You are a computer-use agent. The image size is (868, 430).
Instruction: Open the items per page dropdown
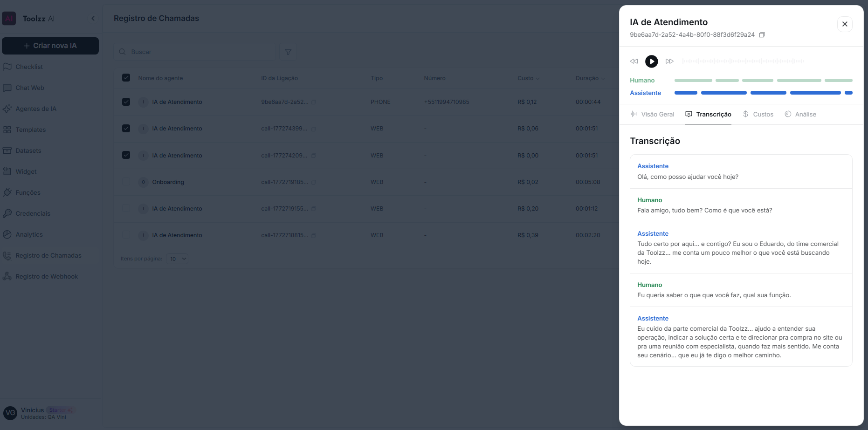(177, 259)
